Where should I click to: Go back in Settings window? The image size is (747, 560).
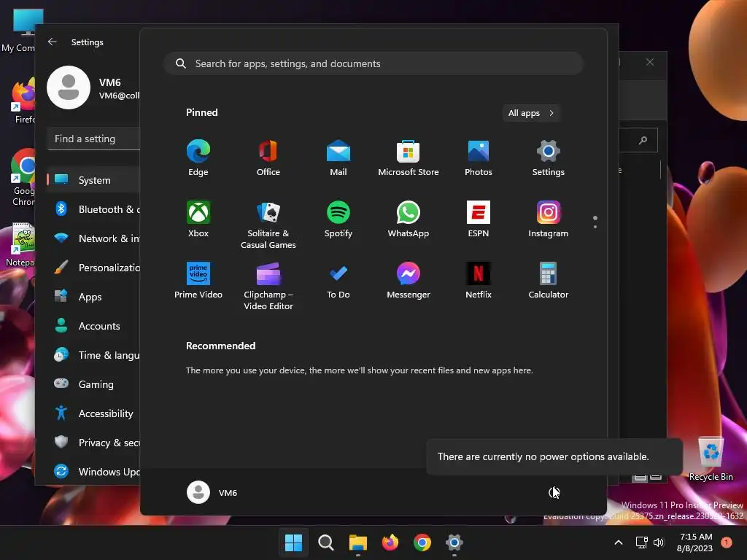coord(53,42)
